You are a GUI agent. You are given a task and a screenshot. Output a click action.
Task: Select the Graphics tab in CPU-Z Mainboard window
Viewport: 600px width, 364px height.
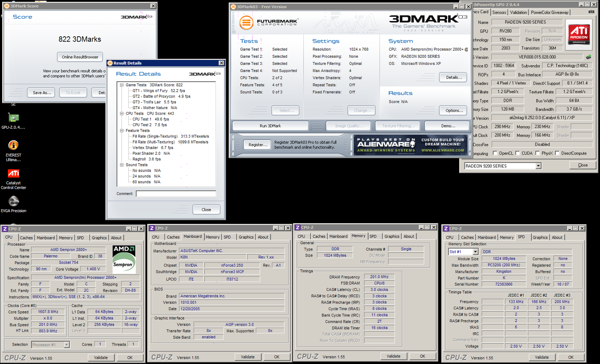tap(246, 237)
